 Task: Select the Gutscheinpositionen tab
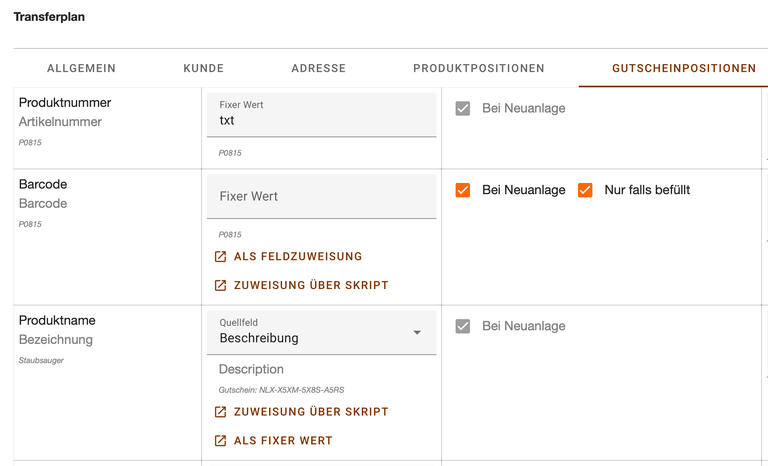coord(684,68)
